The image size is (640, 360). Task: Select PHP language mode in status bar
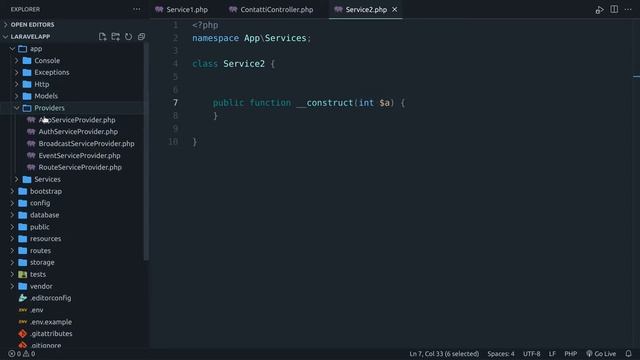pyautogui.click(x=570, y=354)
